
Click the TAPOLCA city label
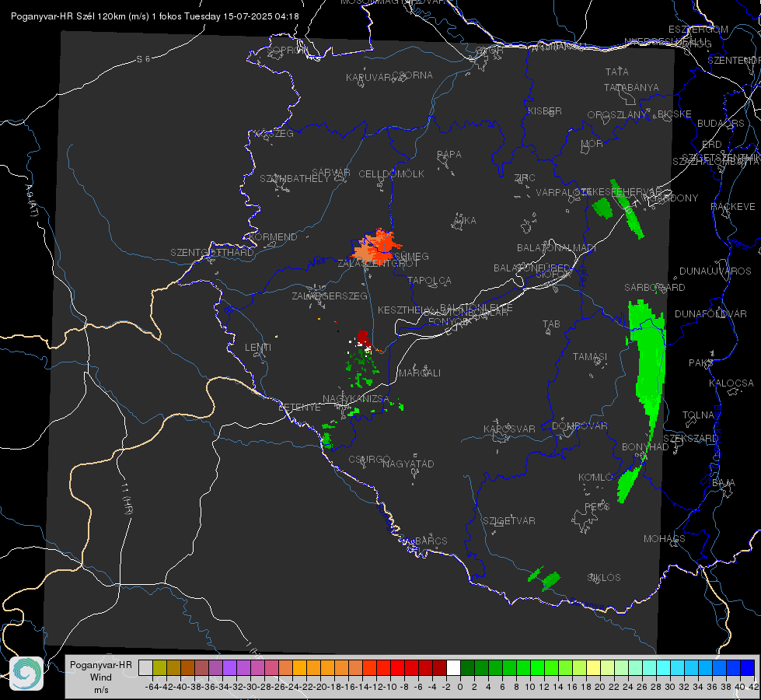click(x=430, y=281)
